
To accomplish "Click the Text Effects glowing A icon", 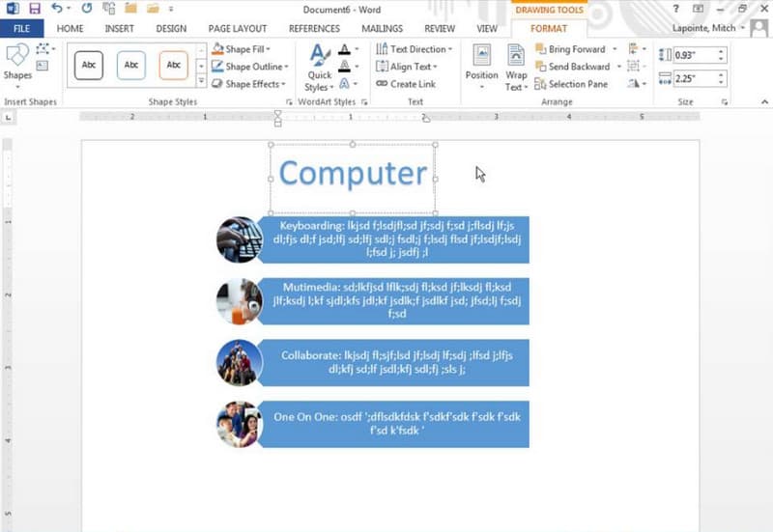I will pos(344,83).
